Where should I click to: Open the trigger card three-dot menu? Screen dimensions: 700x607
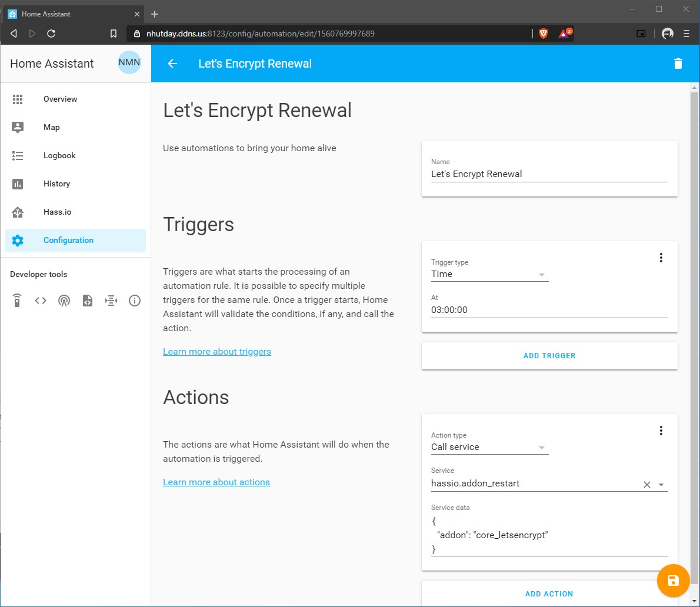(x=661, y=258)
